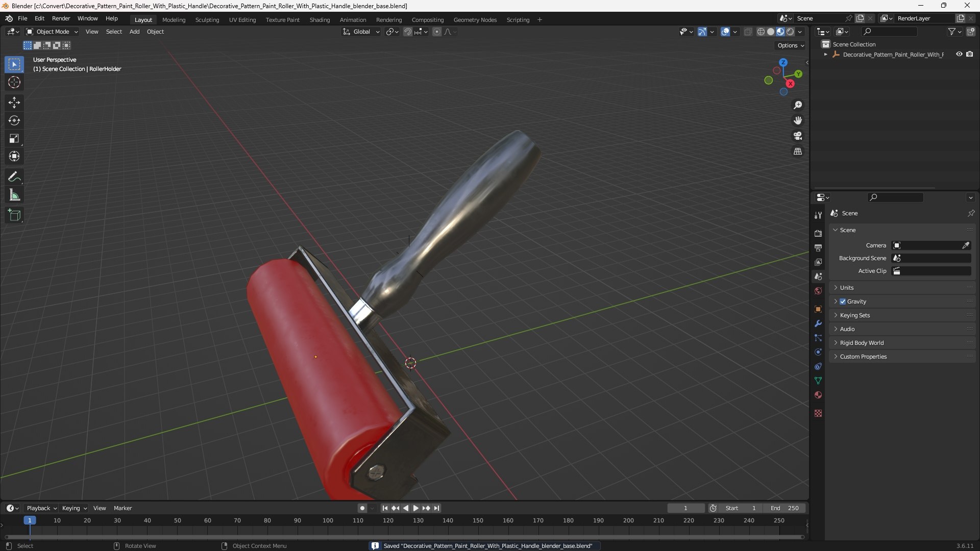980x551 pixels.
Task: Toggle the Gravity checkbox
Action: click(x=843, y=302)
